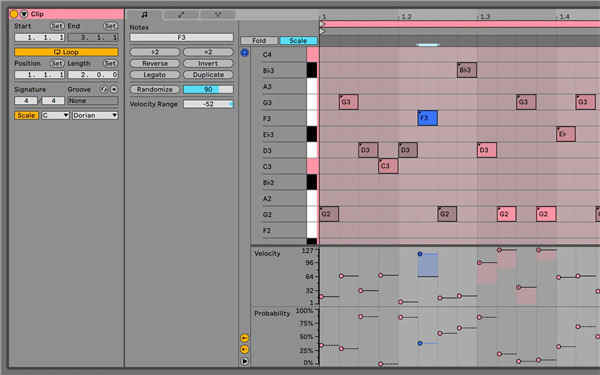Click the commit groove button
This screenshot has height=375, width=600.
point(114,90)
